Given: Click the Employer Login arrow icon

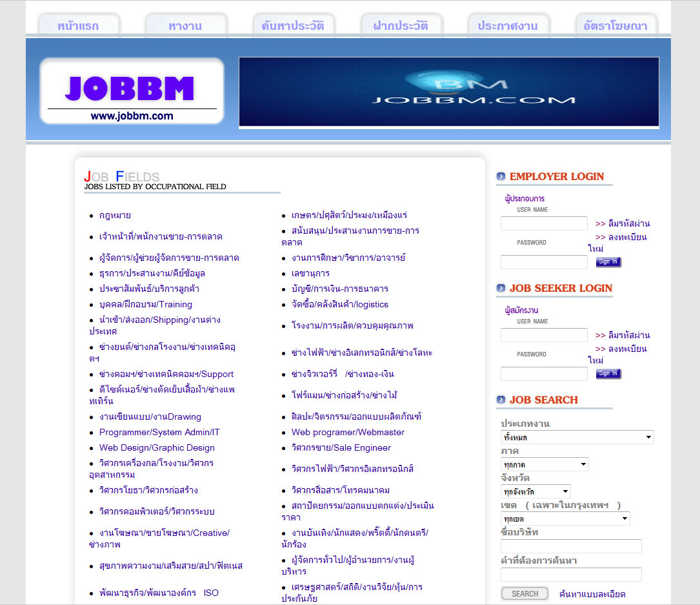Looking at the screenshot, I should pyautogui.click(x=501, y=176).
